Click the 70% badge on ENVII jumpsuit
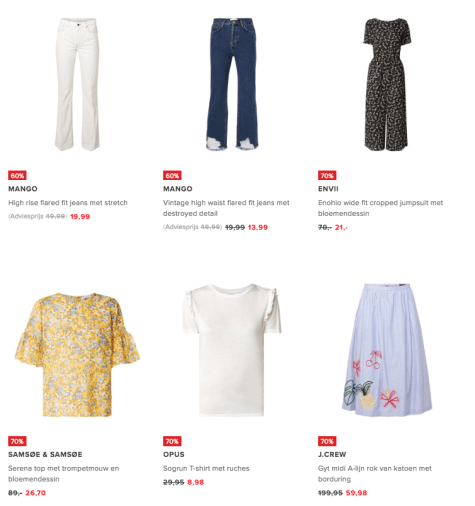Image resolution: width=475 pixels, height=506 pixels. point(327,175)
